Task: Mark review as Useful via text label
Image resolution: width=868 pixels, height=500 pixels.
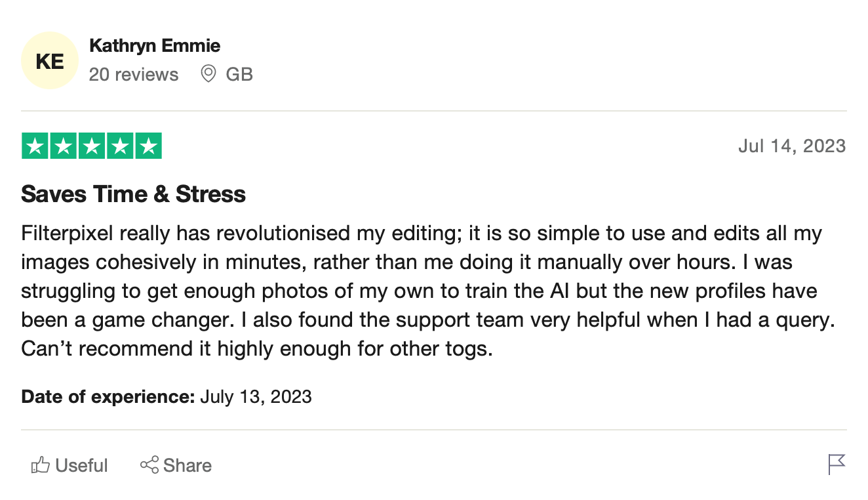Action: 82,465
